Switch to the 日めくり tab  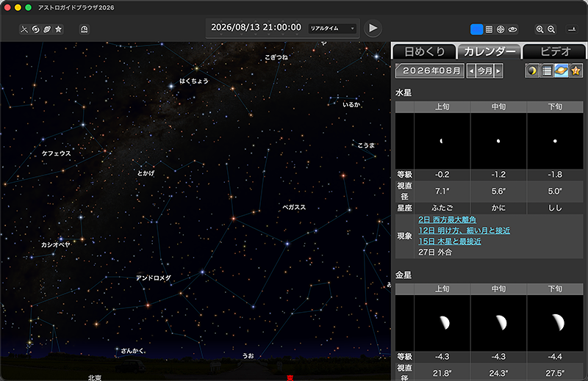pos(423,51)
